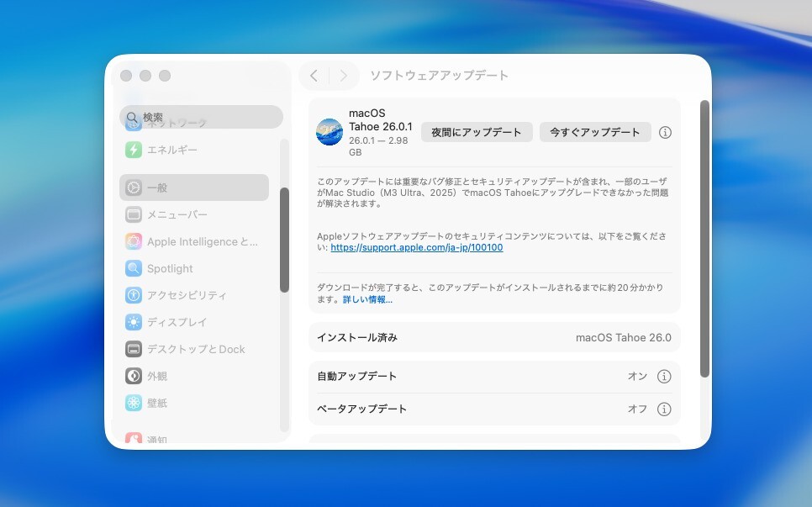Click the Energy (エネルギー) sidebar icon
The image size is (812, 507).
134,150
